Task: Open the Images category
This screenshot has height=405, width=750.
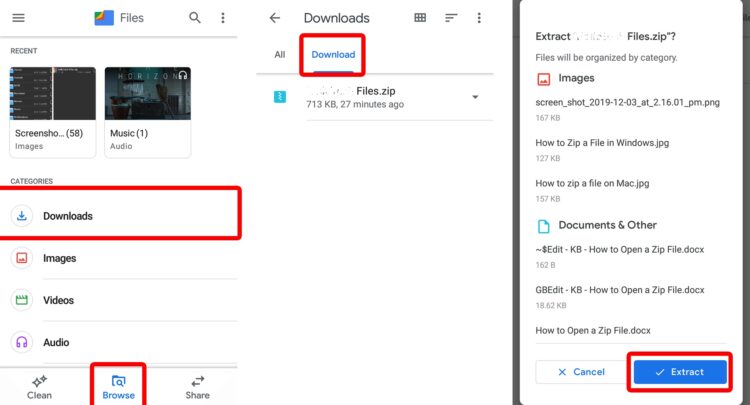Action: pyautogui.click(x=120, y=258)
